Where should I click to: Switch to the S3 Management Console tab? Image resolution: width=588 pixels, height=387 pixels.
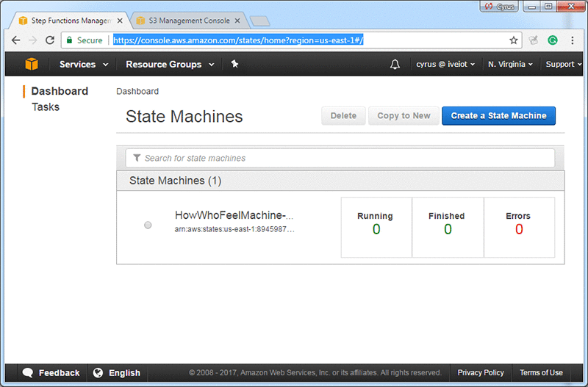[x=190, y=21]
